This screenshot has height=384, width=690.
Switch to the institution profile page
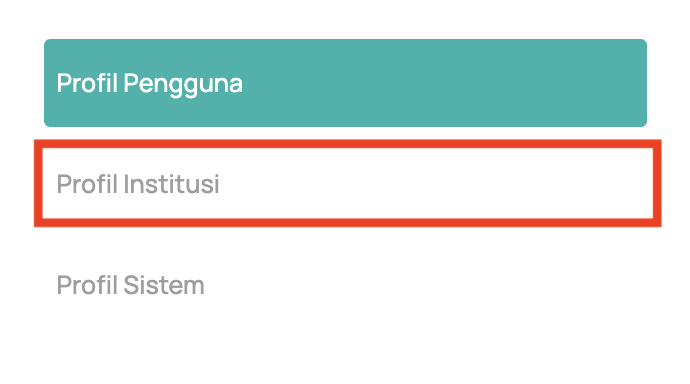348,183
